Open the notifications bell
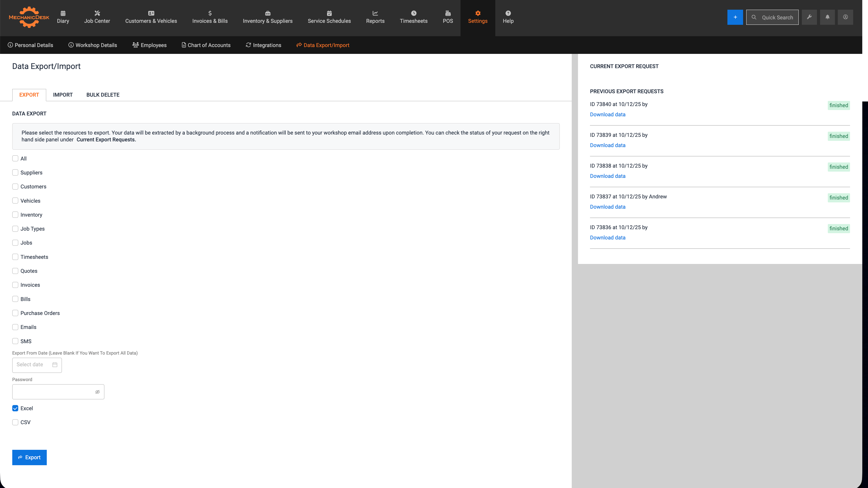 (x=827, y=17)
